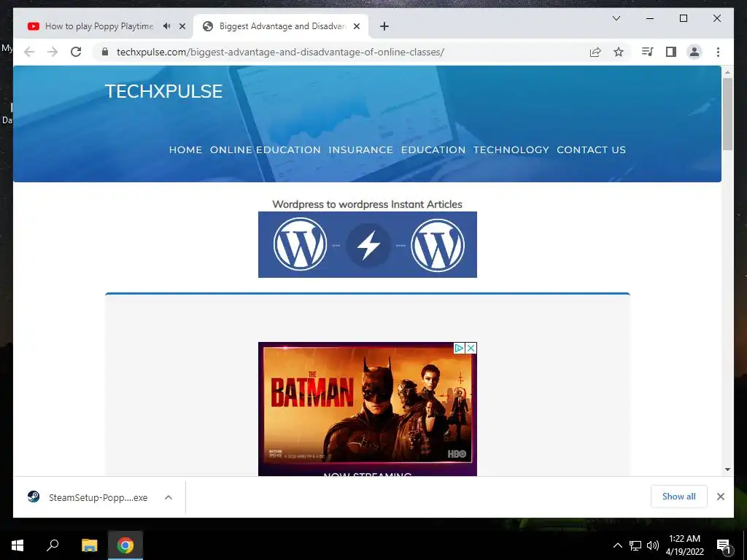Close the How to play Poppy Playtime tab

[x=182, y=26]
